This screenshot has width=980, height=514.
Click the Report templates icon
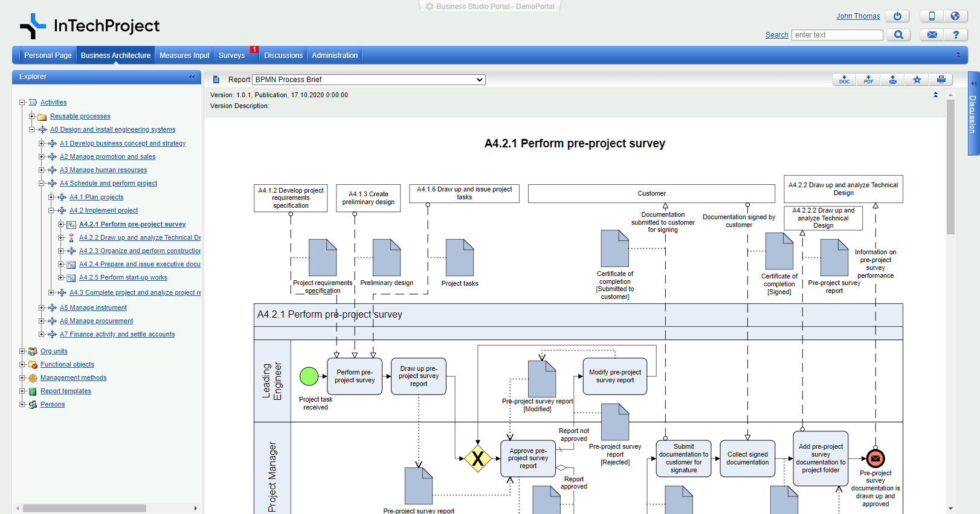click(x=33, y=391)
